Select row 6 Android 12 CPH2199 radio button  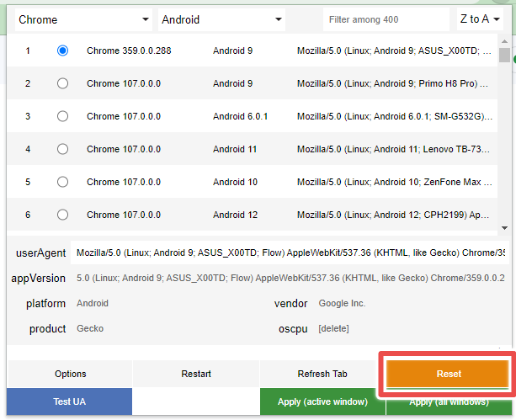(62, 215)
